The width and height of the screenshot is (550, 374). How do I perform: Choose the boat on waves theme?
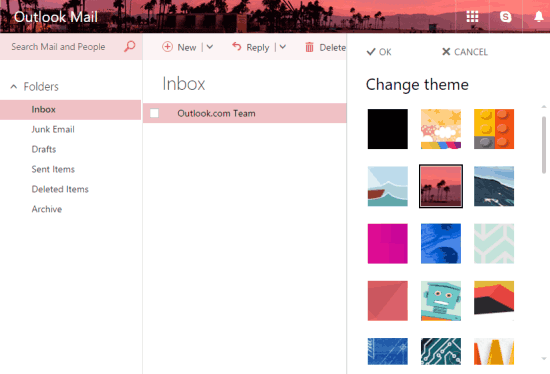click(388, 186)
